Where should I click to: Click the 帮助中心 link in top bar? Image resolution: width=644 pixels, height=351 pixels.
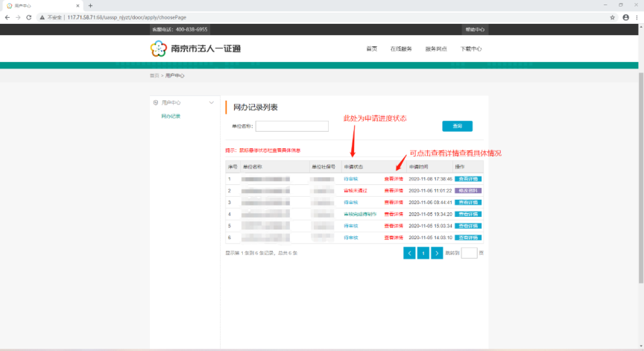coord(475,30)
